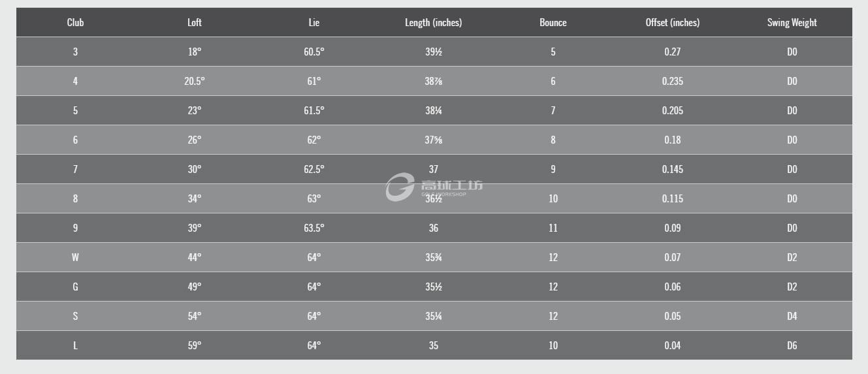This screenshot has width=868, height=374.
Task: Select the 0.27 offset value
Action: click(x=672, y=52)
